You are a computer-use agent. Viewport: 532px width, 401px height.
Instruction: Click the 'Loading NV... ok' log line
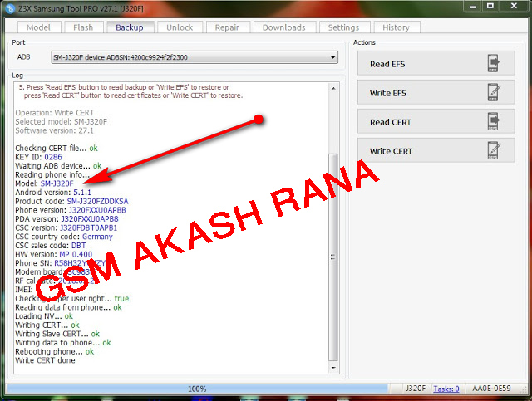[44, 316]
